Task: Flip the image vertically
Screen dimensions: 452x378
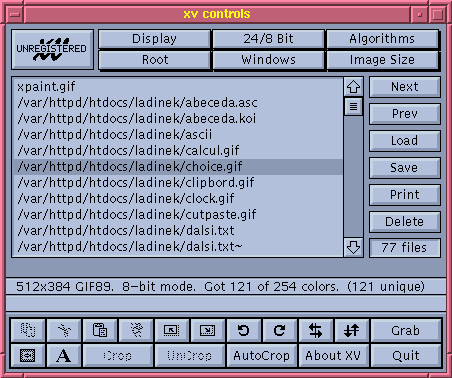Action: tap(352, 330)
